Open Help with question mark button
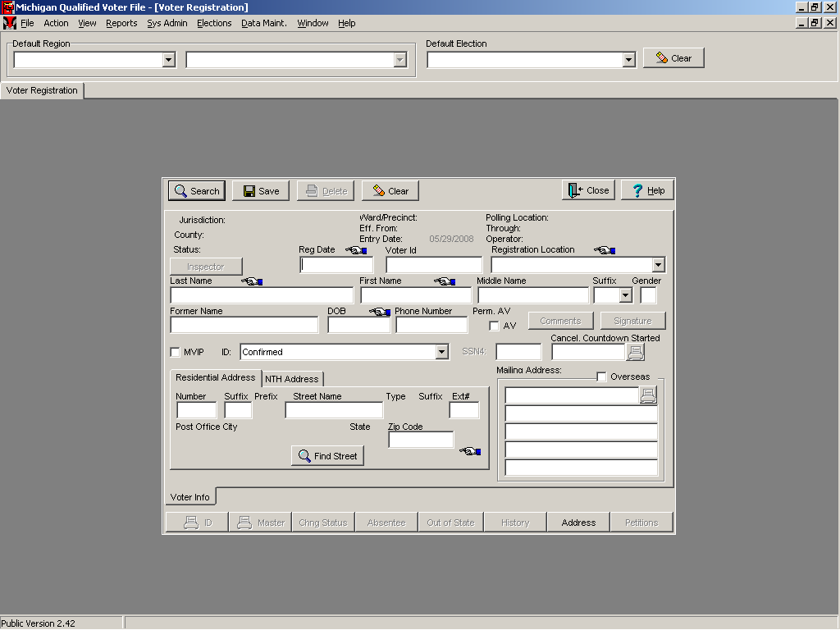This screenshot has height=630, width=840. tap(646, 190)
